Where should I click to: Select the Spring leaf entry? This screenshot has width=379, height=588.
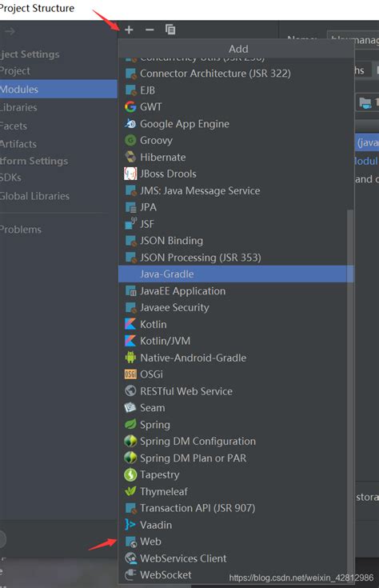tap(237, 425)
